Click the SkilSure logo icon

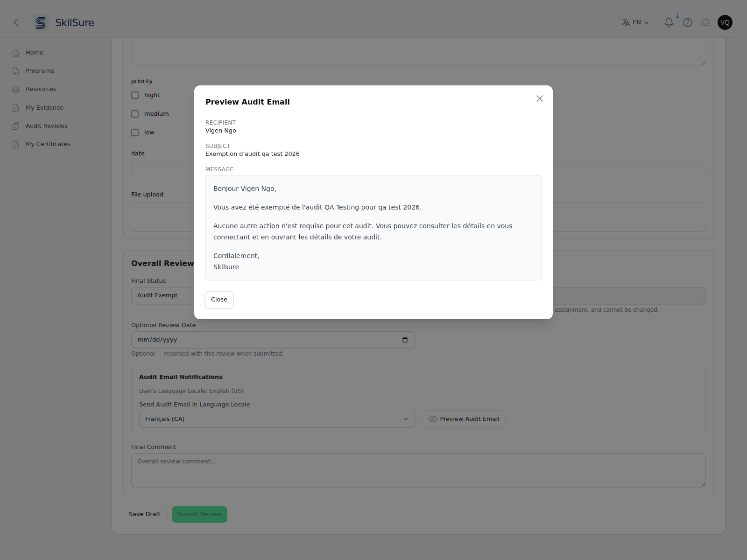click(41, 22)
